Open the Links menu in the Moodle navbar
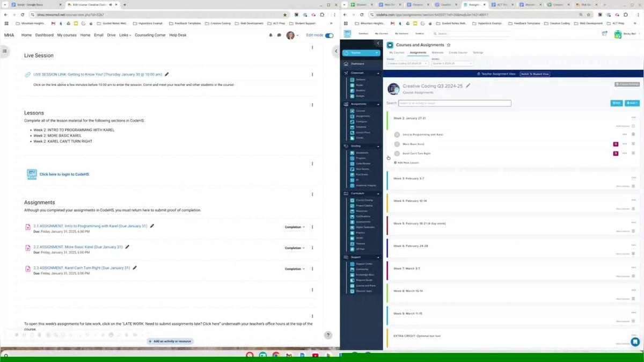 point(125,35)
